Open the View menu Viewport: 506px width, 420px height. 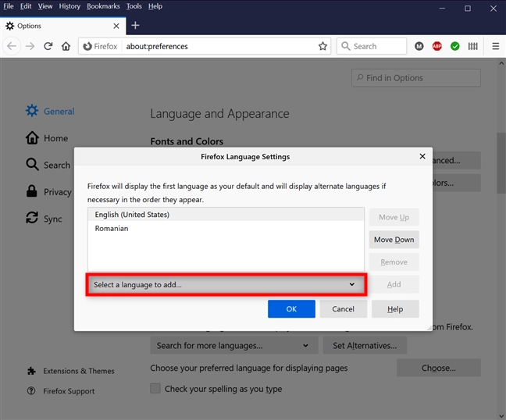(x=45, y=6)
